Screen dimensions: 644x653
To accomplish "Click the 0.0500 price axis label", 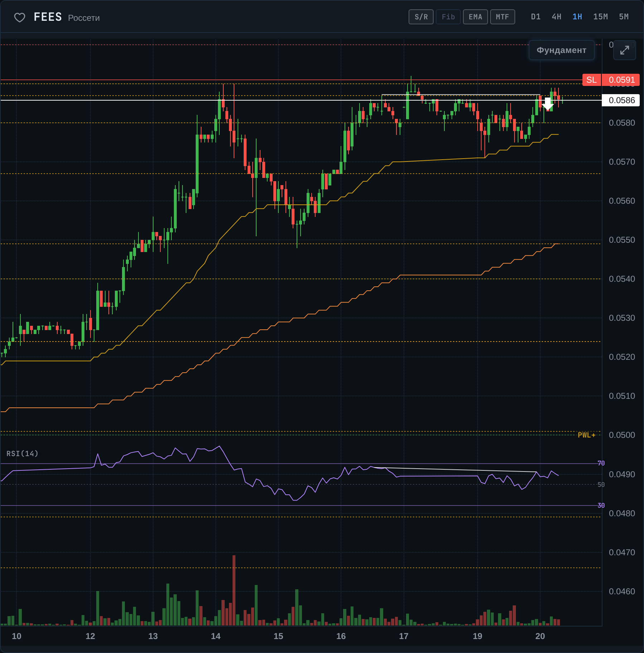I will 622,435.
